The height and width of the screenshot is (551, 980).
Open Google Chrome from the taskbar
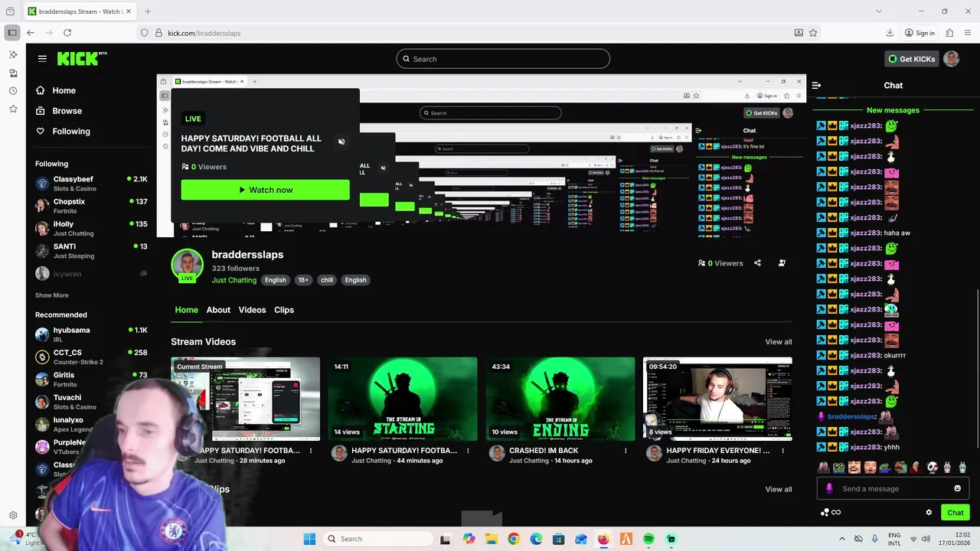514,540
